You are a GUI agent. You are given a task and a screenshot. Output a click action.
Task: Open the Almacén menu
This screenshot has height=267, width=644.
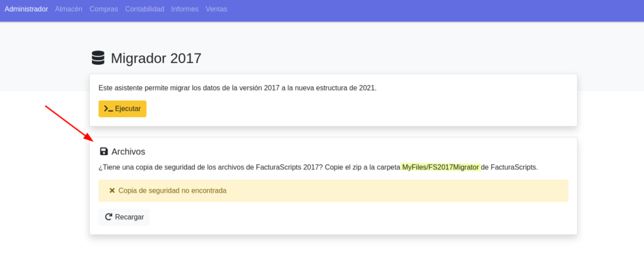pyautogui.click(x=69, y=9)
